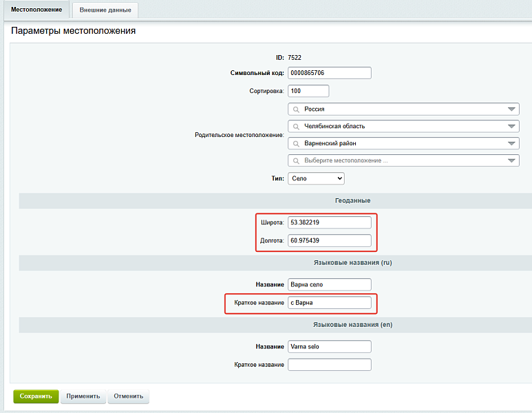Switch to the Внешние данные tab
The height and width of the screenshot is (413, 532).
[105, 10]
